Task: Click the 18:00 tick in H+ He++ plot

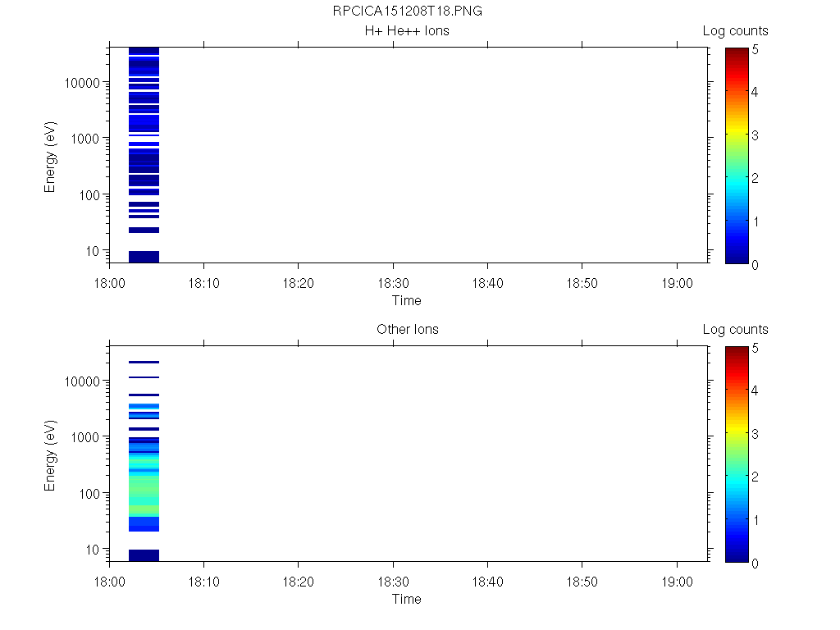Action: point(109,283)
